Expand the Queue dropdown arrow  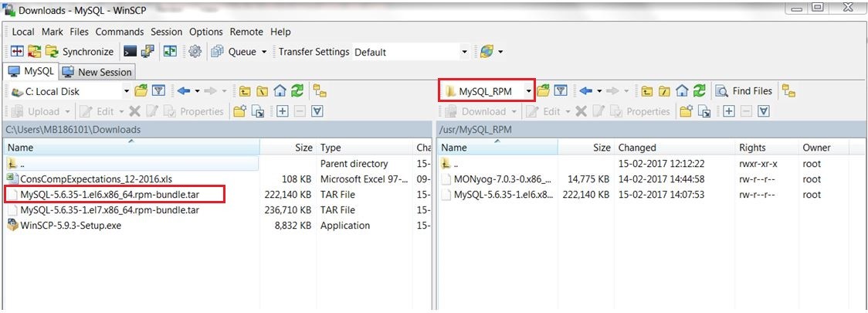[x=264, y=52]
